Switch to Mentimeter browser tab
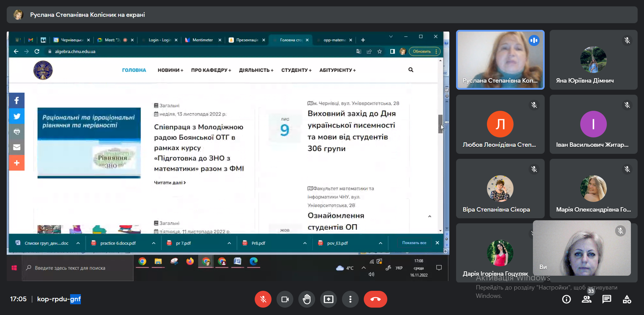The width and height of the screenshot is (644, 315). click(203, 40)
